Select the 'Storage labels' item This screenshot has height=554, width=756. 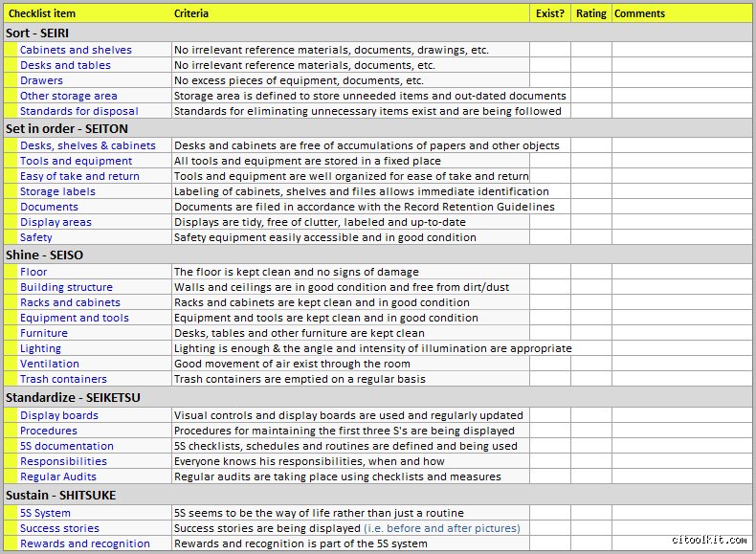[57, 191]
